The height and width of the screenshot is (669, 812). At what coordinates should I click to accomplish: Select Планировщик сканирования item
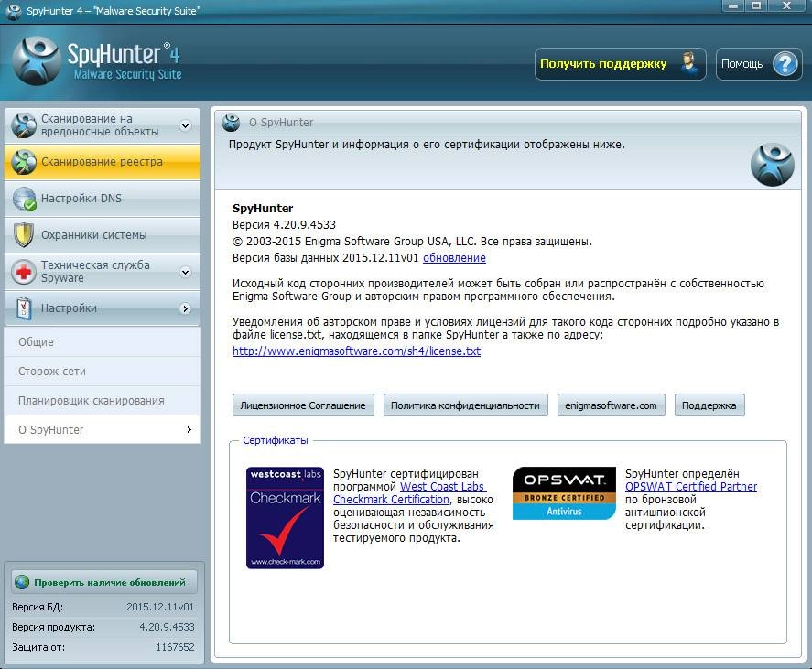tap(103, 401)
